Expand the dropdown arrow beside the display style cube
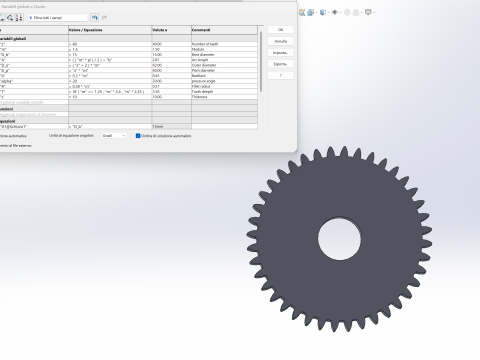The height and width of the screenshot is (360, 480). [x=328, y=13]
